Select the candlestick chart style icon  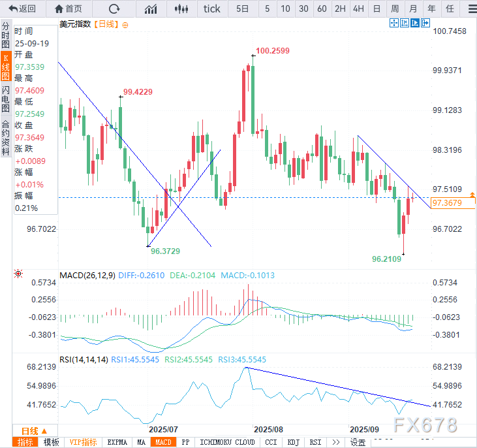pyautogui.click(x=182, y=8)
